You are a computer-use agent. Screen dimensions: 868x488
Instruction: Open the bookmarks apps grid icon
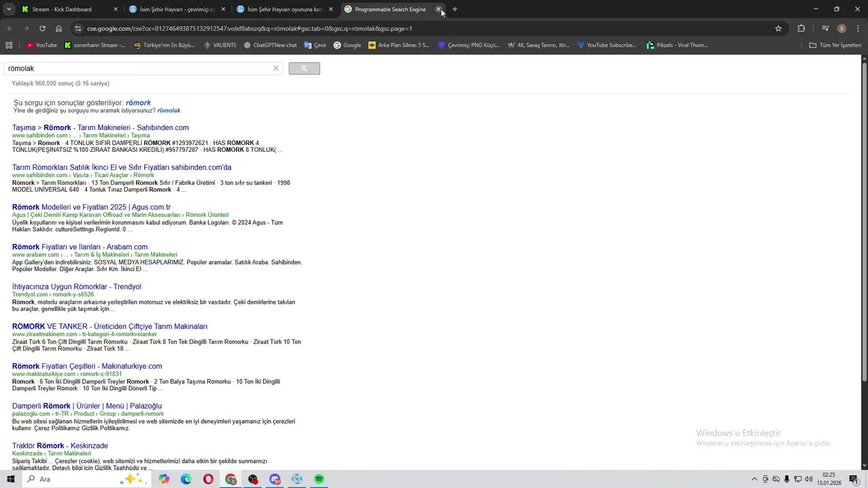(x=9, y=45)
